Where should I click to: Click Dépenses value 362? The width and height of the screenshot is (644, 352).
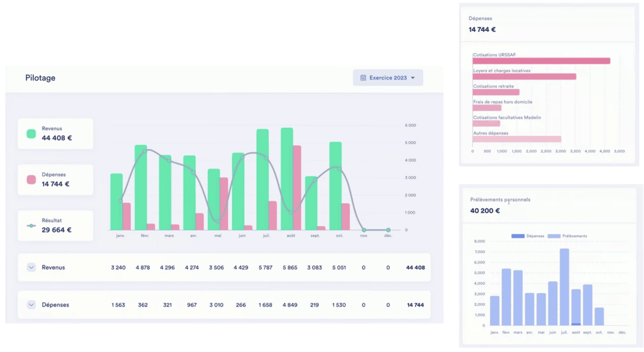click(x=143, y=305)
